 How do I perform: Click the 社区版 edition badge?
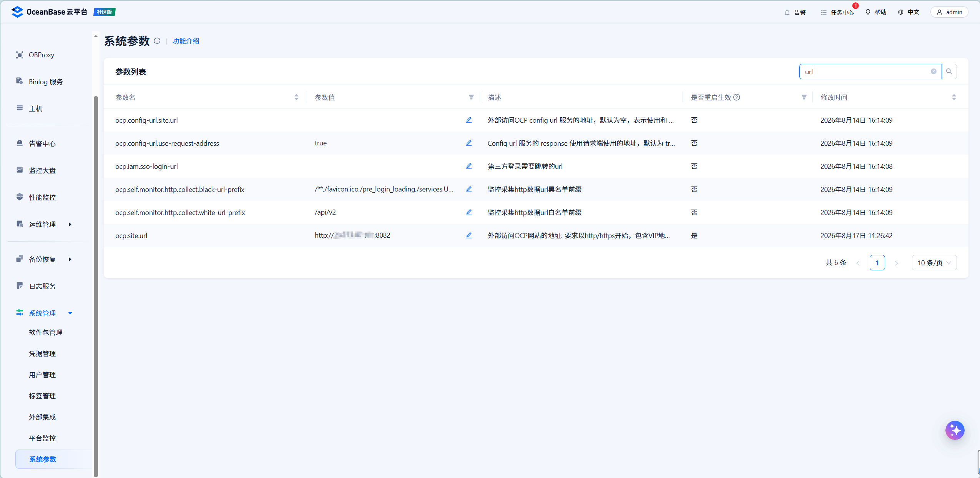tap(105, 12)
